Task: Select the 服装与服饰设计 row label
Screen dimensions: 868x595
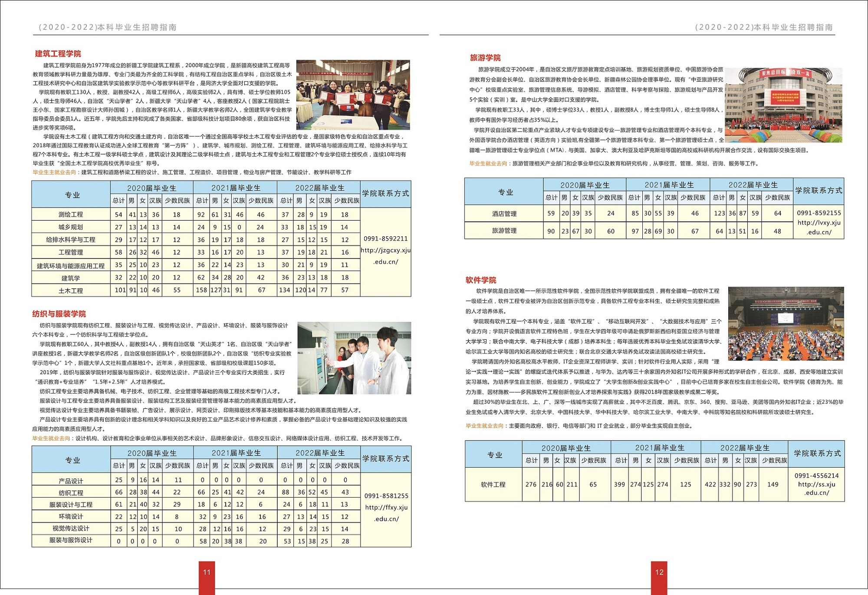Action: 71,540
